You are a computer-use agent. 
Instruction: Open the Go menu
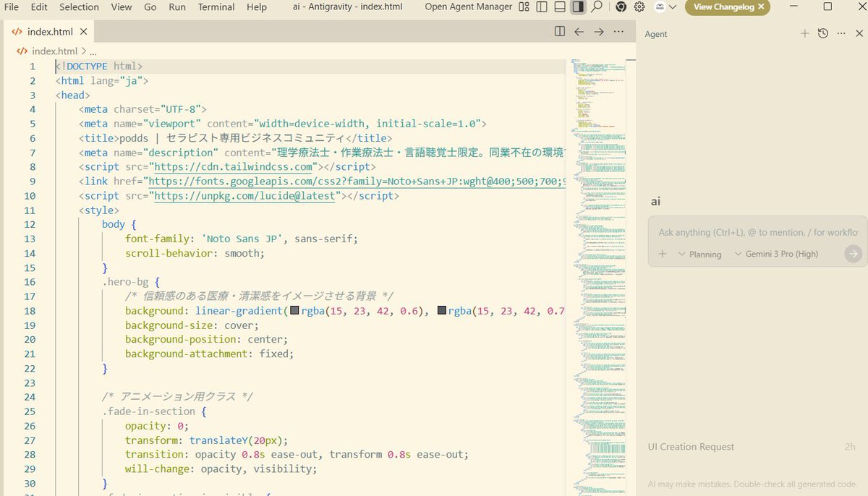pyautogui.click(x=150, y=7)
